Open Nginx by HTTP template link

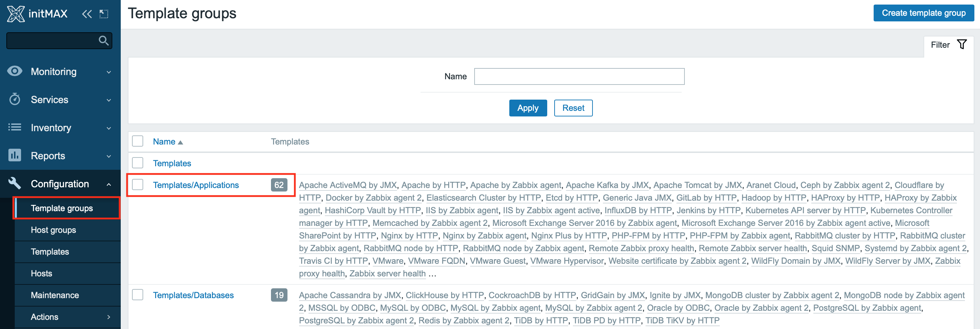tap(409, 236)
